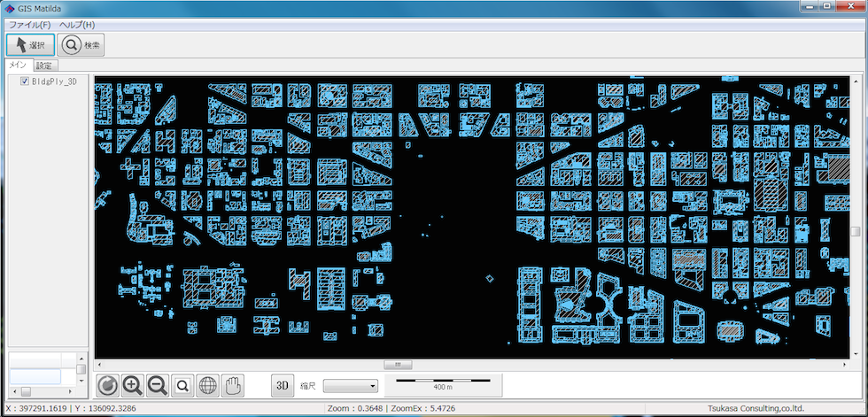
Task: Click the zoom in magnifier icon
Action: tap(132, 385)
